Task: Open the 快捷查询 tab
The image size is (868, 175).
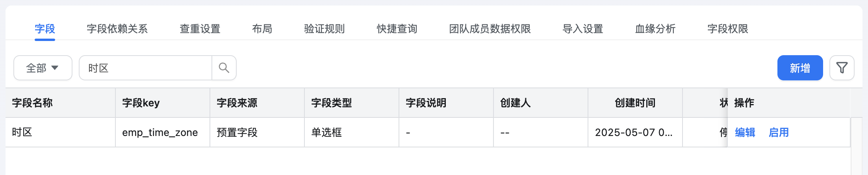Action: pyautogui.click(x=397, y=29)
